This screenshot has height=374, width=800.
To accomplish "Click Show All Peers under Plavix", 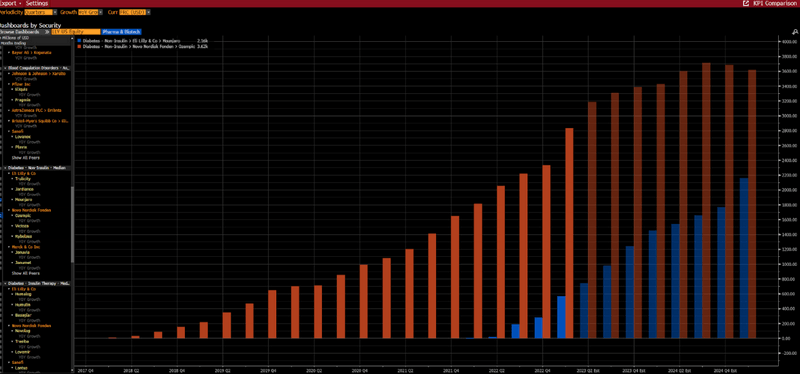I will (26, 158).
